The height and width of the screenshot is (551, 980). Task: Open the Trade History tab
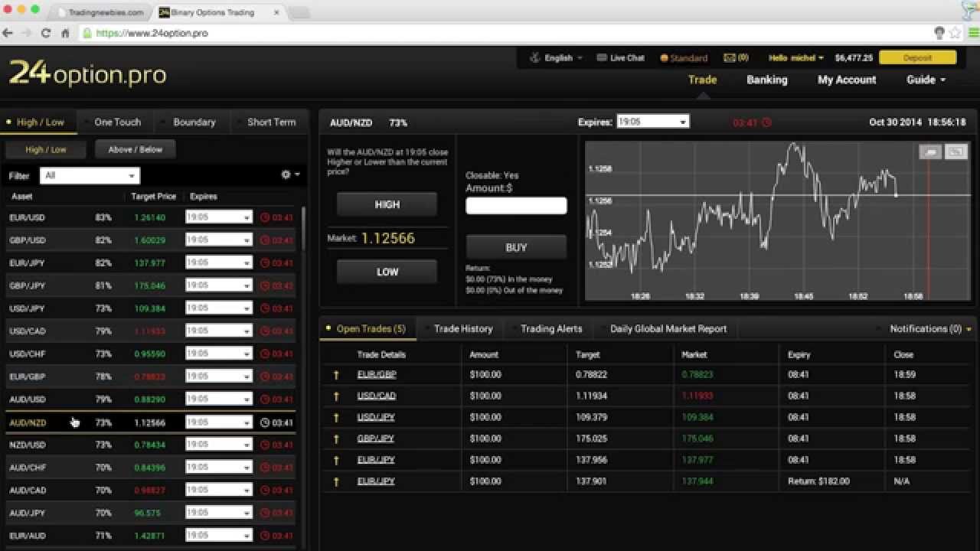point(463,329)
